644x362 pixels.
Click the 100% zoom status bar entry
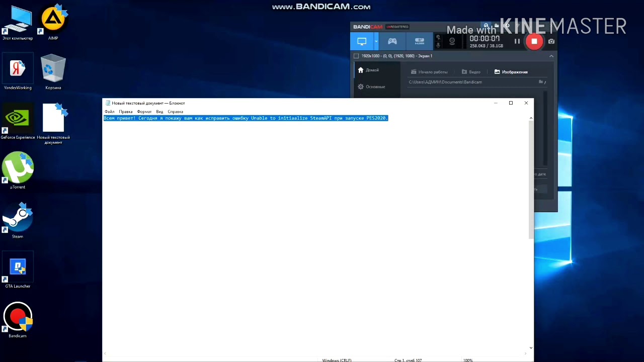pos(468,360)
